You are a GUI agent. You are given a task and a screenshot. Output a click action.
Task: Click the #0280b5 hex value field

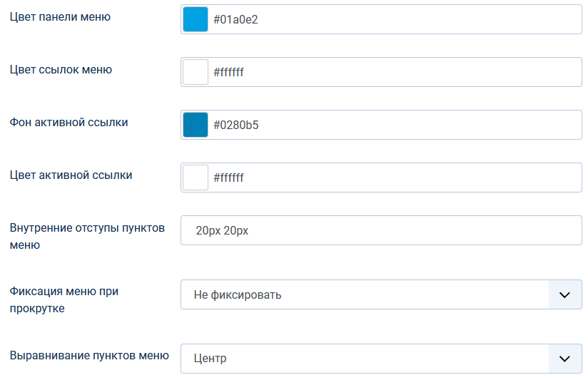[x=392, y=125]
